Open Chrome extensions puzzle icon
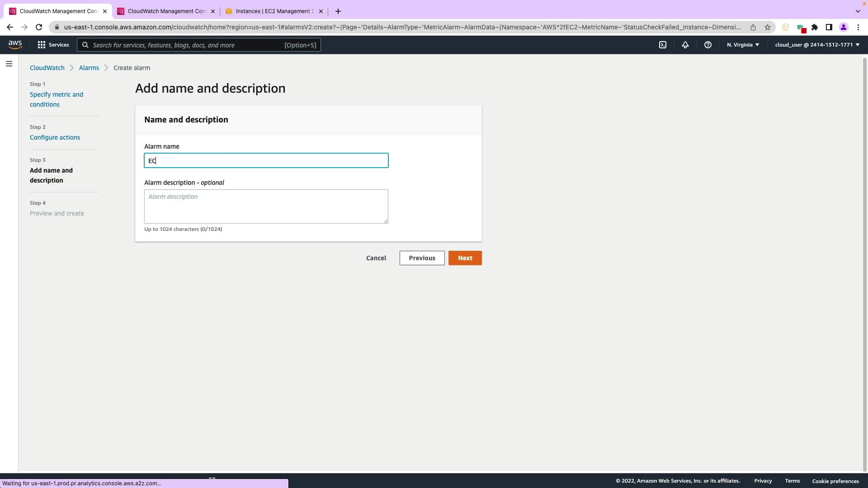This screenshot has width=868, height=488. [815, 27]
